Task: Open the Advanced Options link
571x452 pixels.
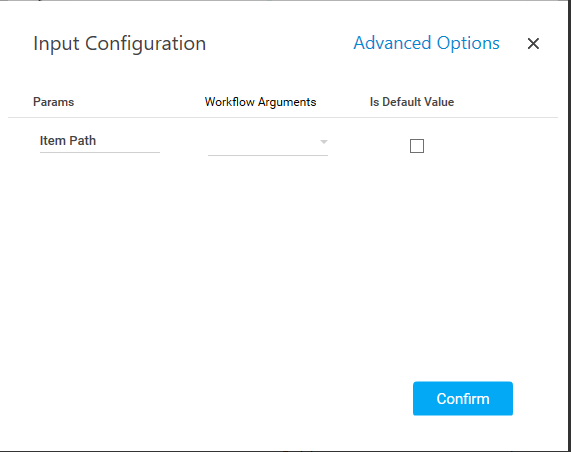Action: coord(426,43)
